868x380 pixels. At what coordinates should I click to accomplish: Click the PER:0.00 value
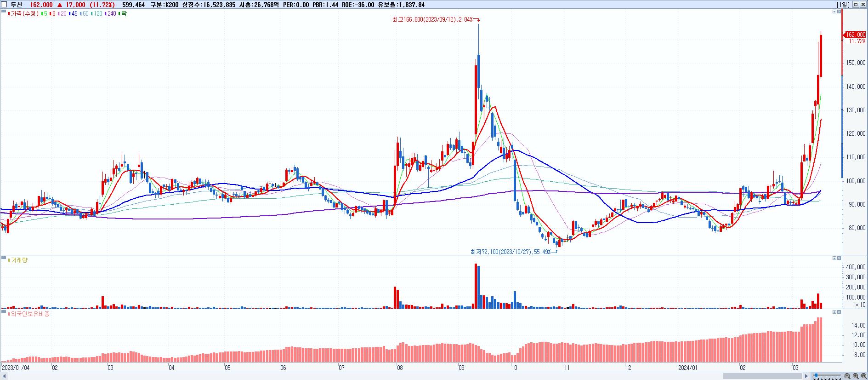coord(296,5)
